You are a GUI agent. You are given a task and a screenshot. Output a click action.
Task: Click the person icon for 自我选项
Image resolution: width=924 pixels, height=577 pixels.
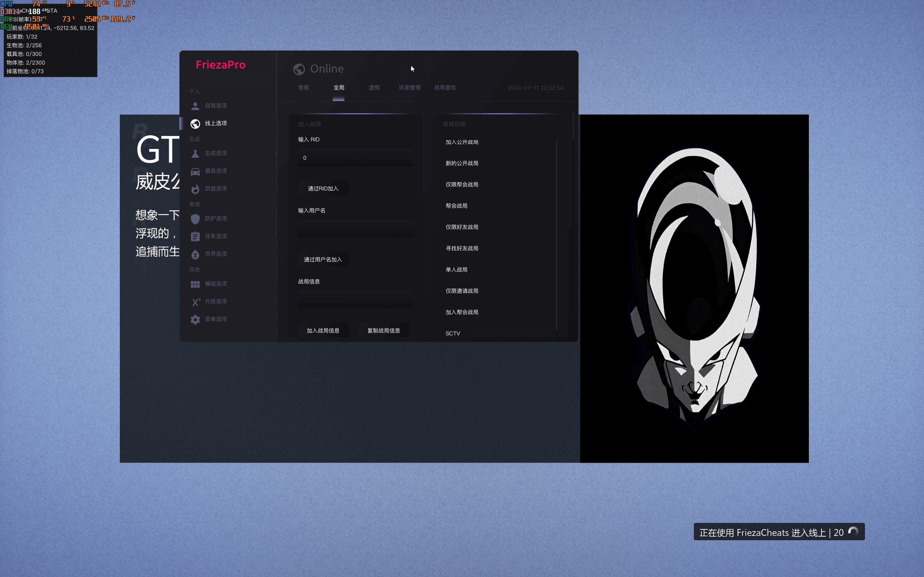(x=195, y=106)
